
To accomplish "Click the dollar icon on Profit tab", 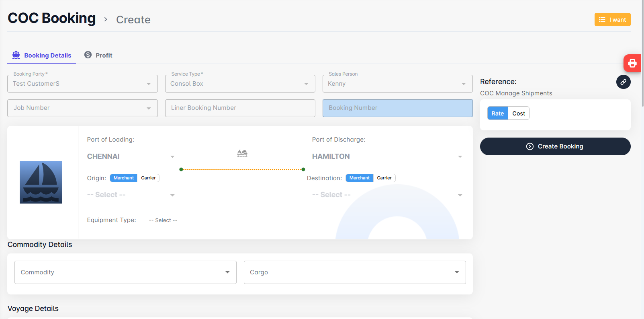I will [88, 55].
